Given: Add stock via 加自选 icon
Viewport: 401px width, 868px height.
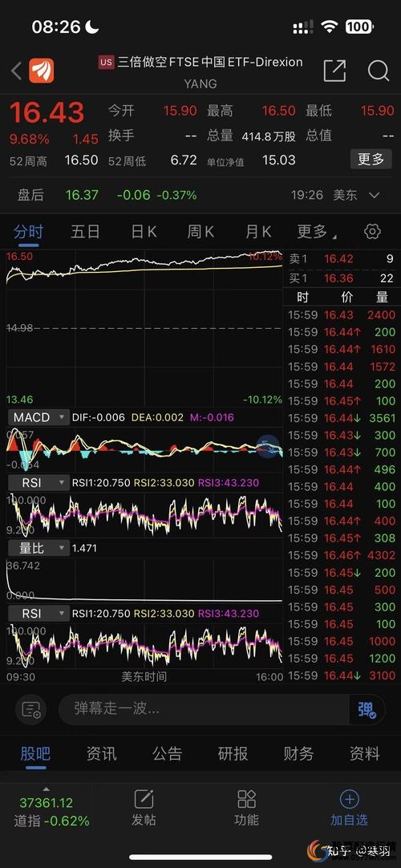Looking at the screenshot, I should click(349, 808).
